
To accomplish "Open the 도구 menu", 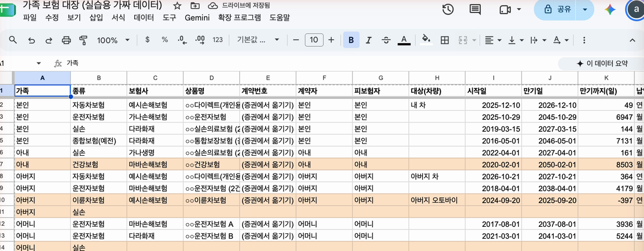I will [x=169, y=18].
